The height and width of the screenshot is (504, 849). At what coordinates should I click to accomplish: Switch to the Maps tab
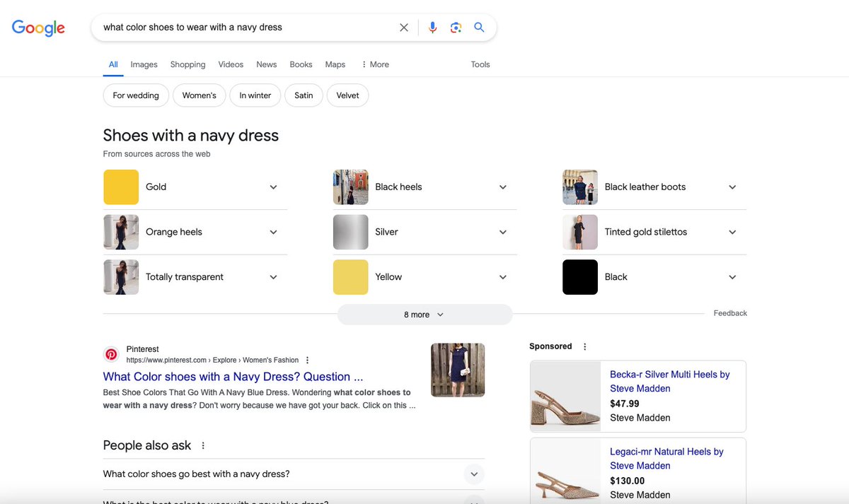[x=335, y=64]
